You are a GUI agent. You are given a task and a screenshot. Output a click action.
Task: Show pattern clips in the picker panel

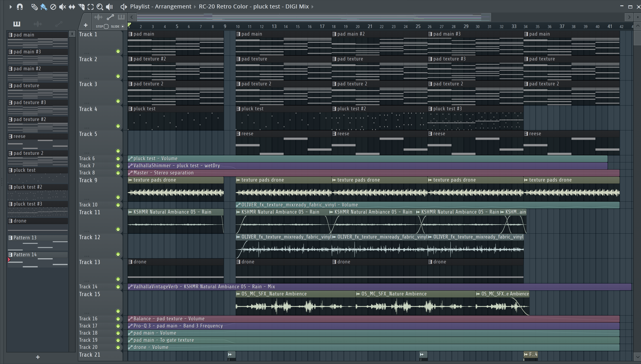[17, 24]
